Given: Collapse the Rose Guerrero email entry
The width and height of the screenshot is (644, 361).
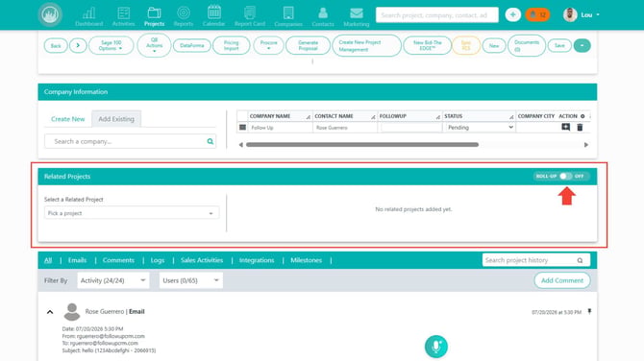Looking at the screenshot, I should tap(50, 312).
